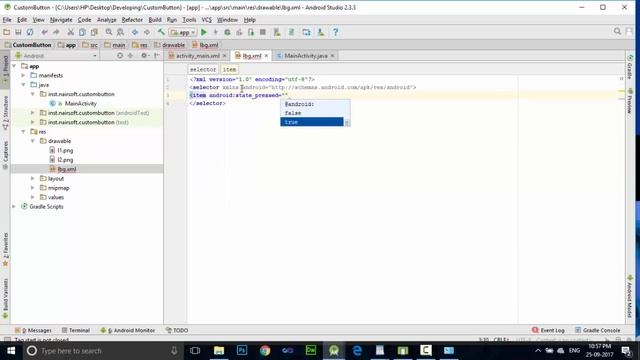Click the Replace toolbar icon
This screenshot has width=640, height=360.
pos(120,32)
